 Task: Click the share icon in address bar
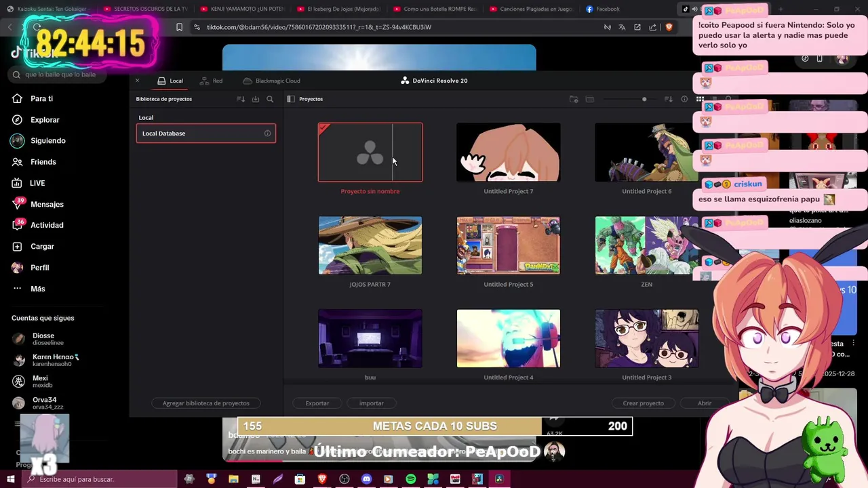652,27
